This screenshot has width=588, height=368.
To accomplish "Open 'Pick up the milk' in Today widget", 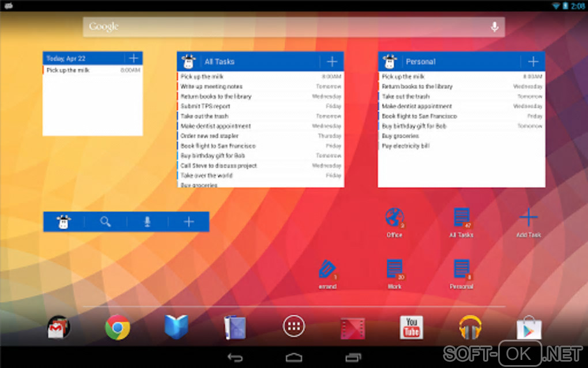I will [x=93, y=70].
